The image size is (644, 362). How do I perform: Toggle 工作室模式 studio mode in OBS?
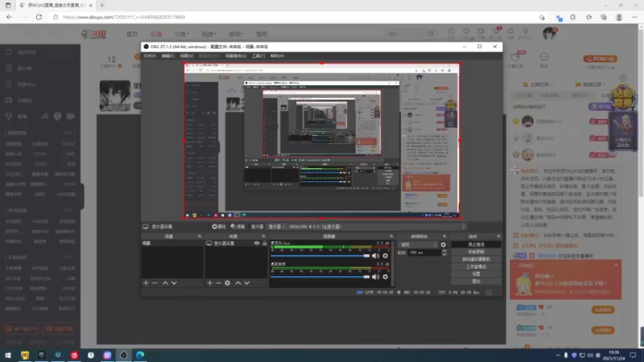pos(476,266)
